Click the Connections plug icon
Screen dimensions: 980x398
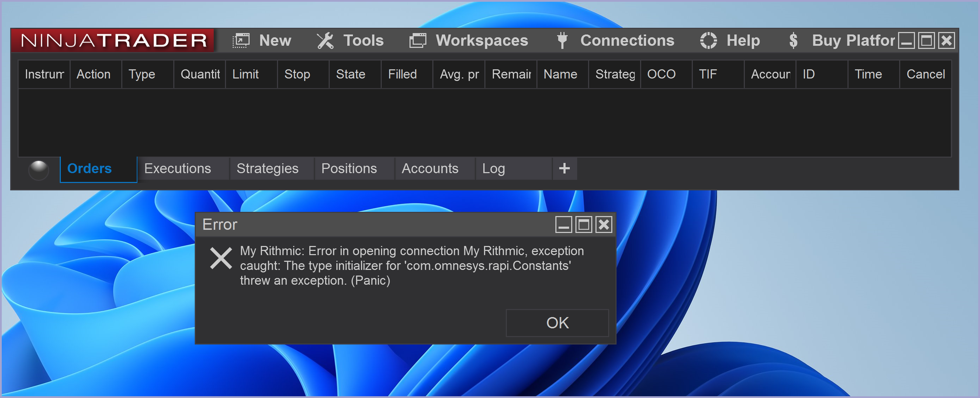coord(562,40)
